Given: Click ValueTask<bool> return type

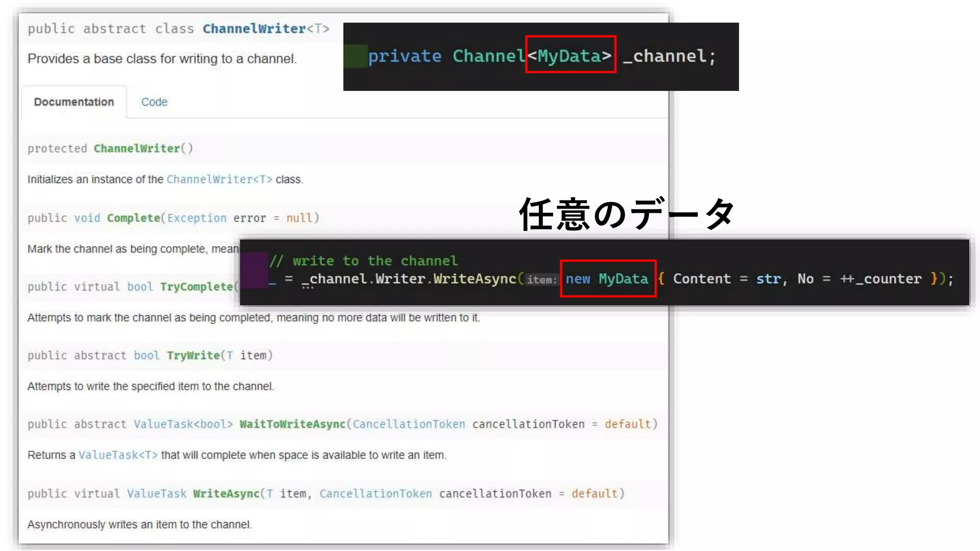Looking at the screenshot, I should [x=183, y=424].
